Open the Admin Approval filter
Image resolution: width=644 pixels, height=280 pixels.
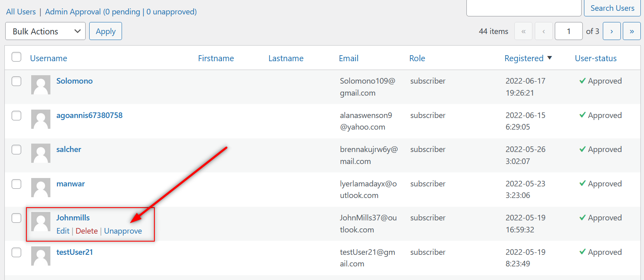tap(121, 12)
